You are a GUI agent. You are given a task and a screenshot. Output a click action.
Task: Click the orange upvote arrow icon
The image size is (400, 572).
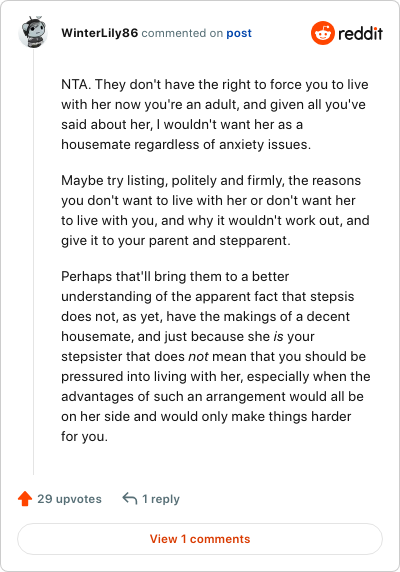click(25, 499)
